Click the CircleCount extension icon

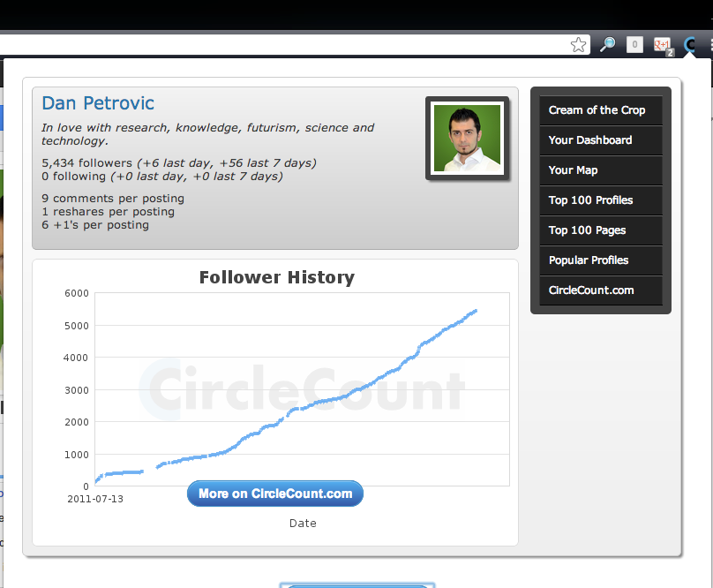pyautogui.click(x=690, y=45)
